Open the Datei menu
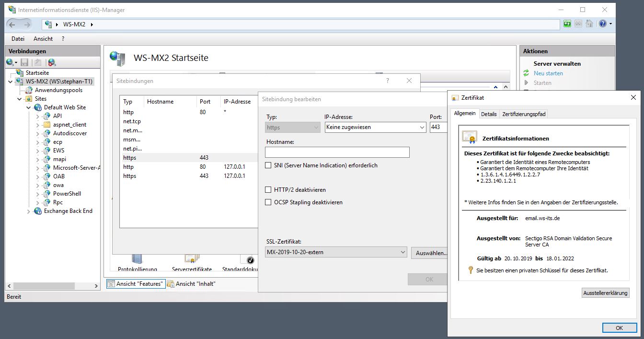The image size is (644, 339). [18, 39]
